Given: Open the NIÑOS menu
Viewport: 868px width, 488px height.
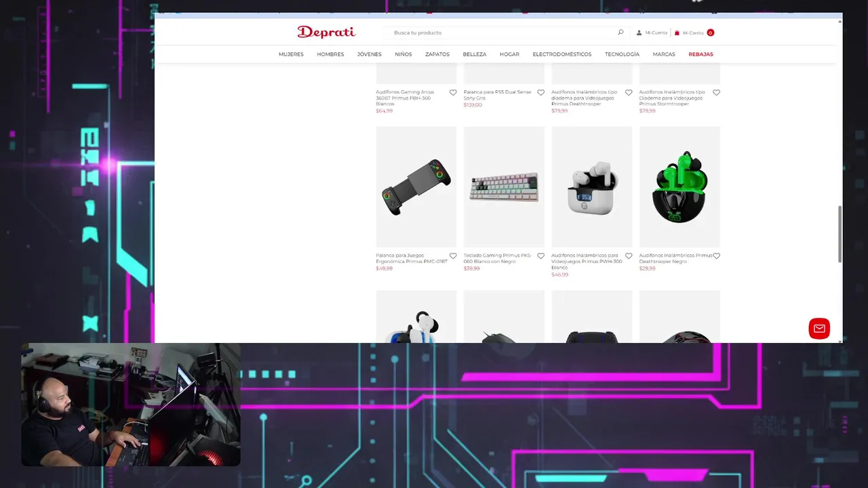Looking at the screenshot, I should (403, 54).
